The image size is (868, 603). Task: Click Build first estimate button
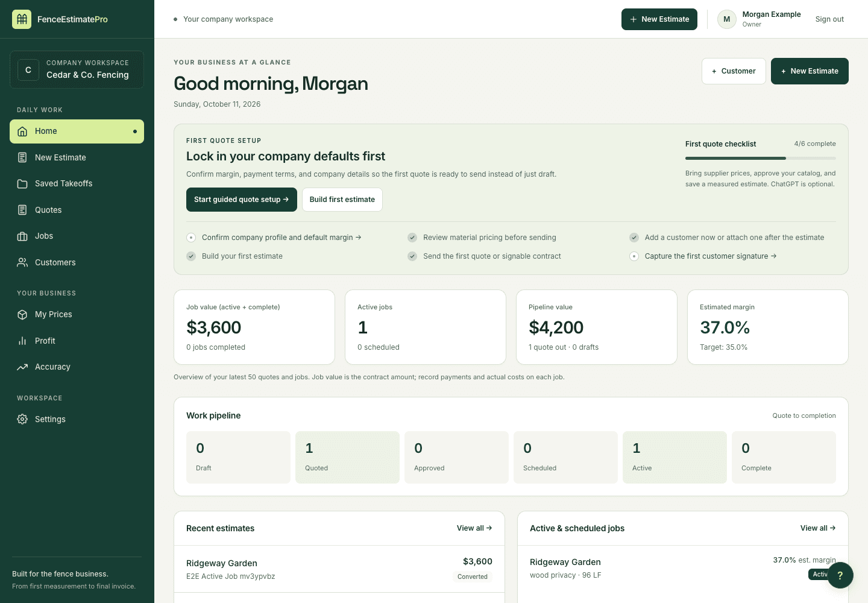342,200
